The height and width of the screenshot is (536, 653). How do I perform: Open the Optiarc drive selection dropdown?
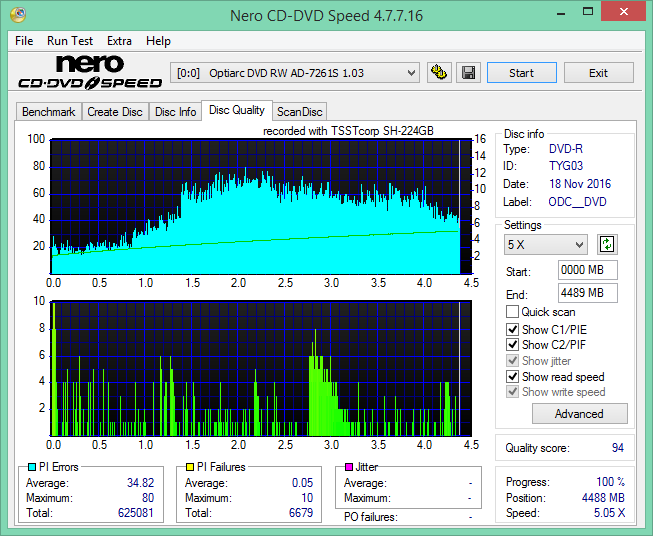pos(295,73)
